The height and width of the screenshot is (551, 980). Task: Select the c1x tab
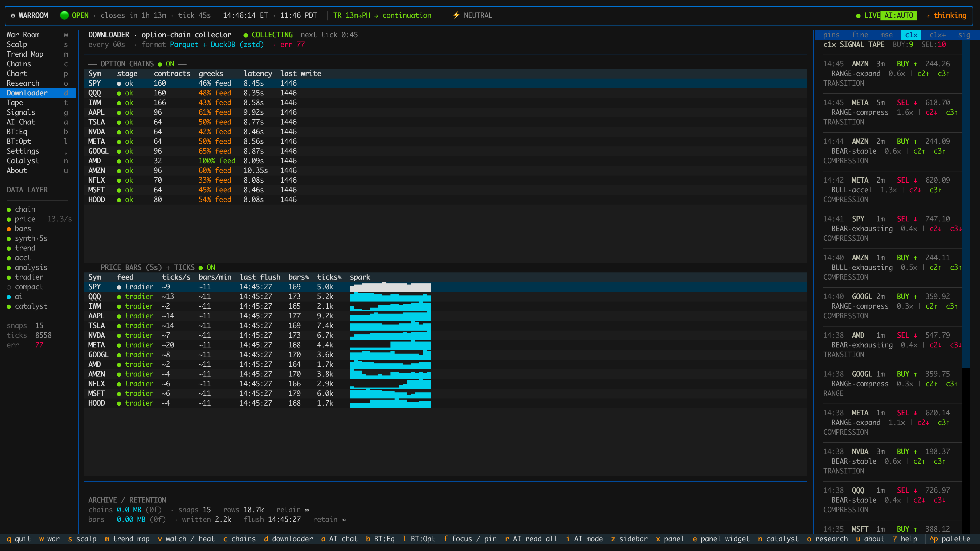911,35
